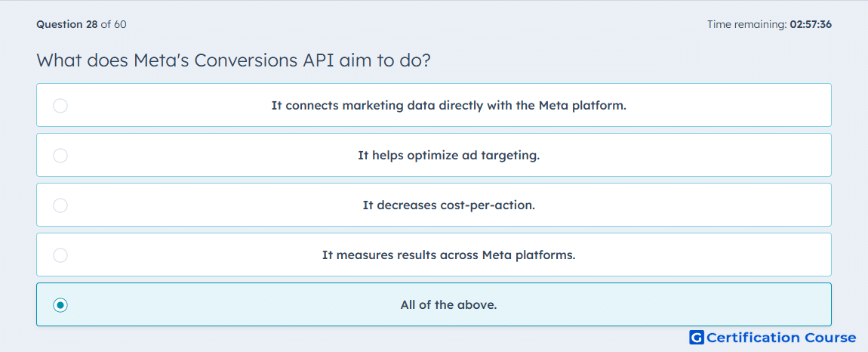Click the question heading about Meta's Conversions API

[x=234, y=60]
